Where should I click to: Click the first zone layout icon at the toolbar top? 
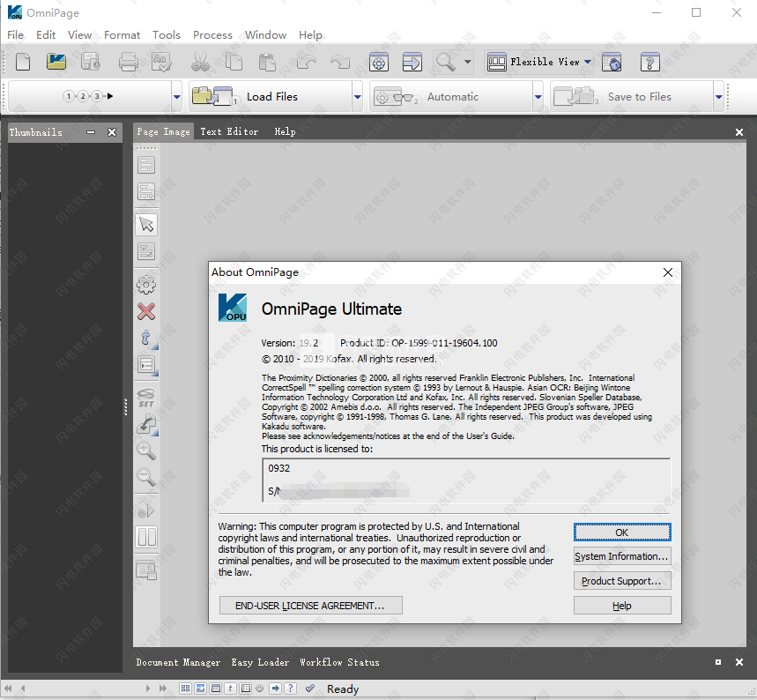(x=146, y=165)
